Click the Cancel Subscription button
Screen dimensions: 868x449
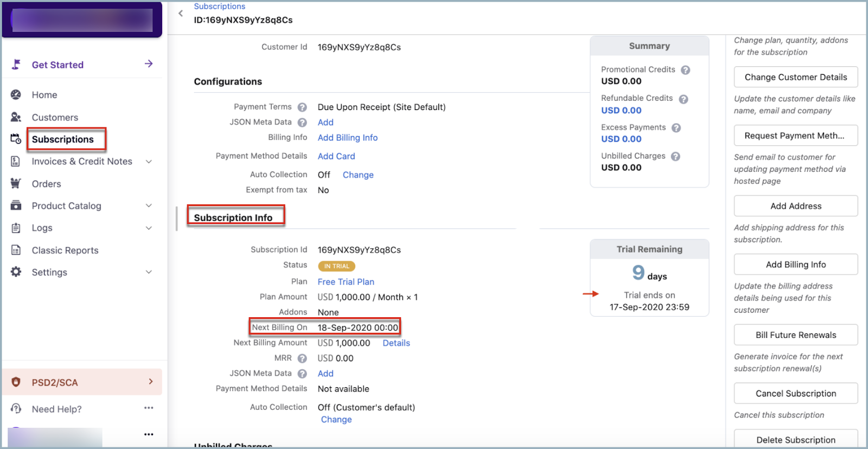click(795, 394)
